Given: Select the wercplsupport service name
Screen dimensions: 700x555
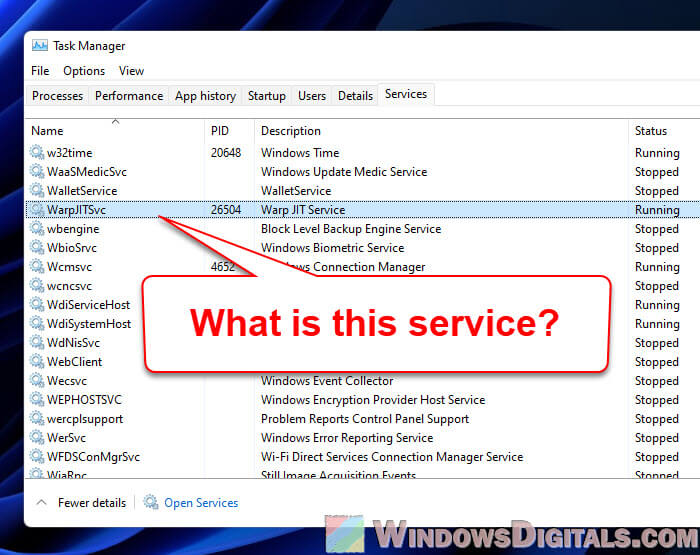Looking at the screenshot, I should 85,419.
